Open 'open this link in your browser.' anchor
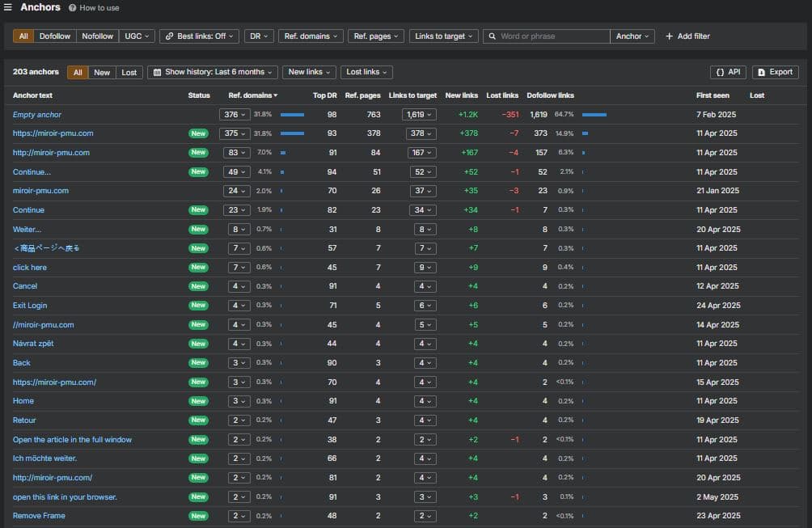This screenshot has width=812, height=528. [65, 497]
